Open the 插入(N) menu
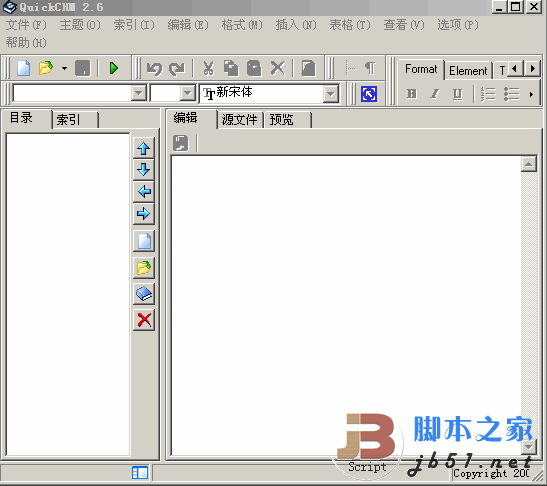This screenshot has width=547, height=486. coord(296,25)
